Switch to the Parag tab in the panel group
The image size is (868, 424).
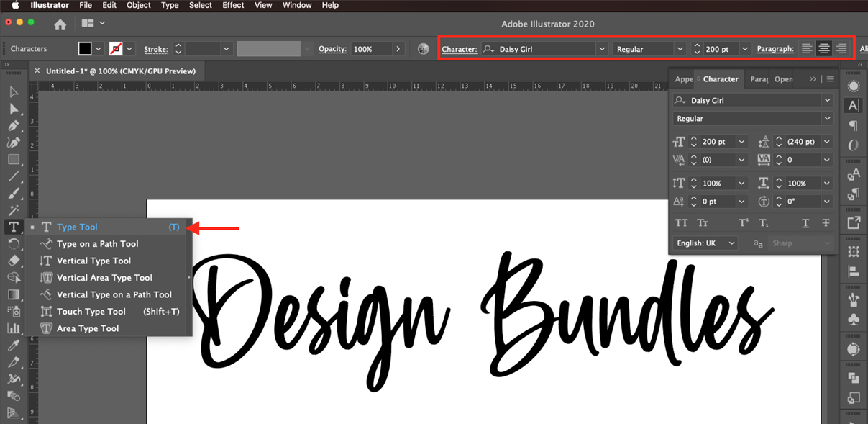point(759,79)
